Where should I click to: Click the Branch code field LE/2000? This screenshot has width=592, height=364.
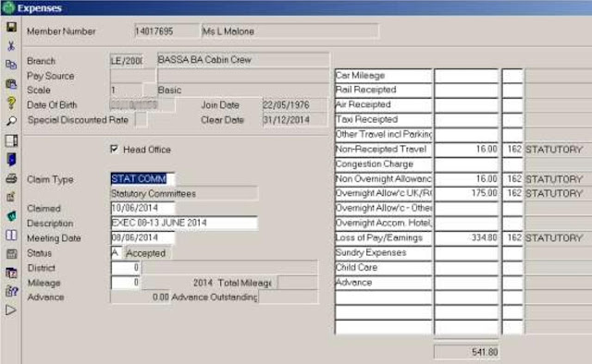[x=127, y=60]
